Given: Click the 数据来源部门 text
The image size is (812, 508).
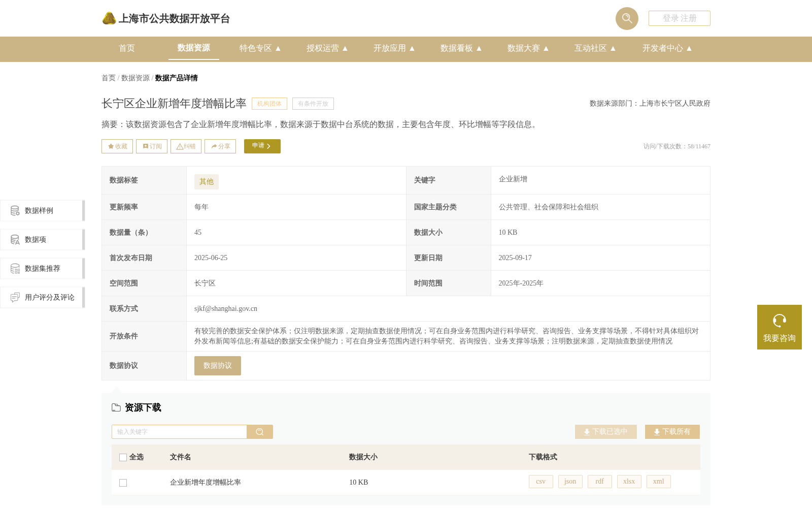Looking at the screenshot, I should coord(650,104).
